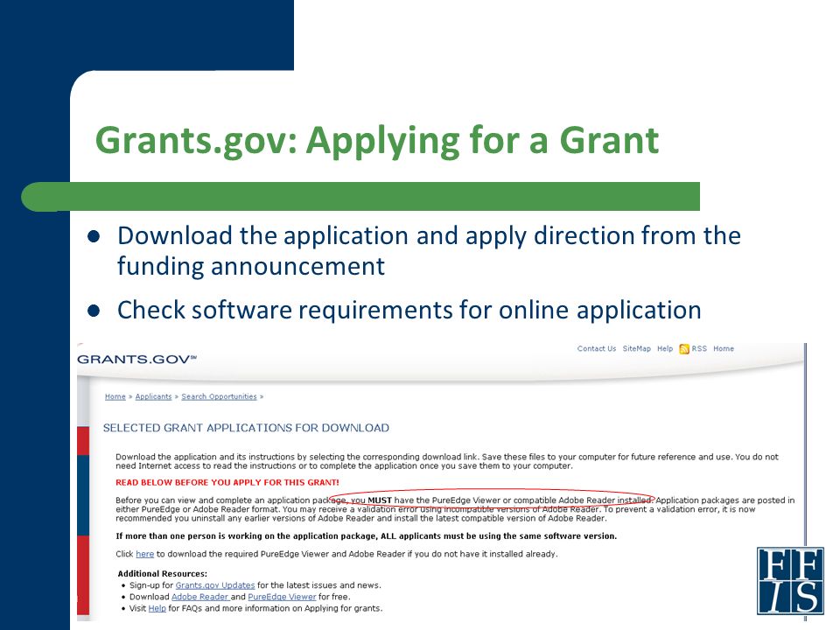The image size is (840, 630).
Task: Go to Home in top navigation
Action: pos(724,349)
